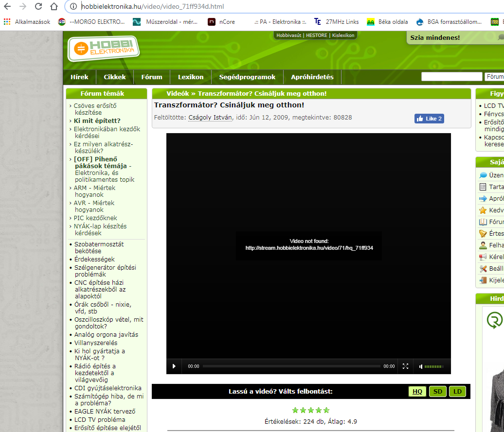Open Oszcilloszkóp vétel topic
Viewport: 504px width, 432px height.
109,323
